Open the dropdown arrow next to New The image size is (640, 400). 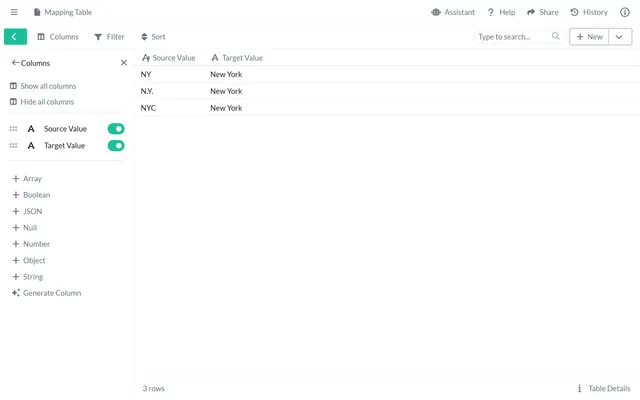[620, 36]
